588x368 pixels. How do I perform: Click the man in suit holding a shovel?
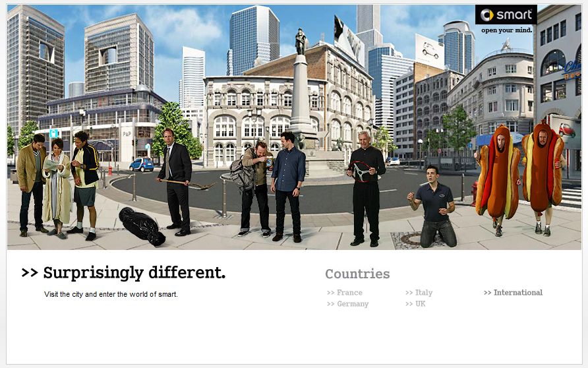[176, 181]
